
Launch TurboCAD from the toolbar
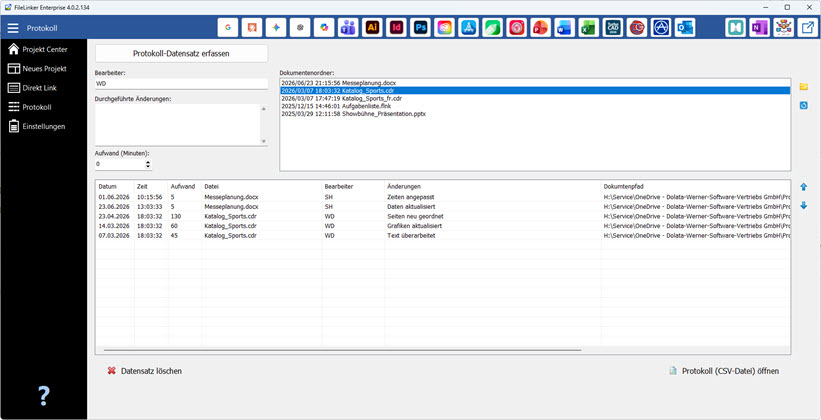click(613, 28)
